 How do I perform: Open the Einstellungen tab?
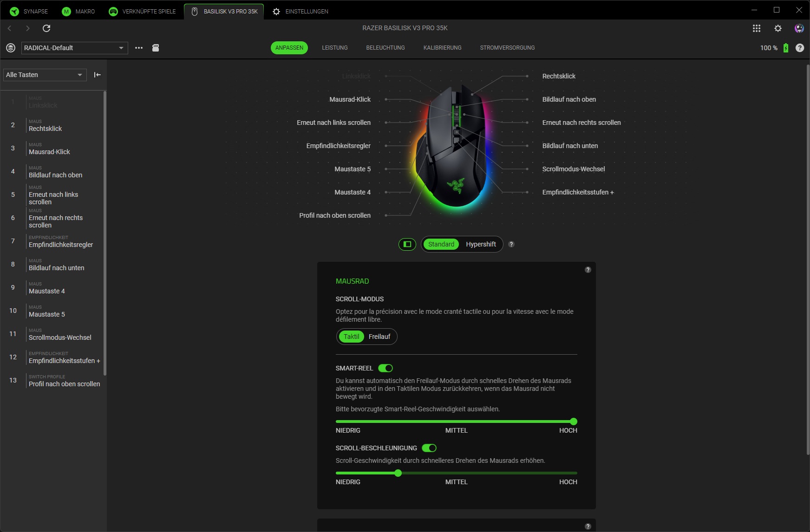coord(300,11)
